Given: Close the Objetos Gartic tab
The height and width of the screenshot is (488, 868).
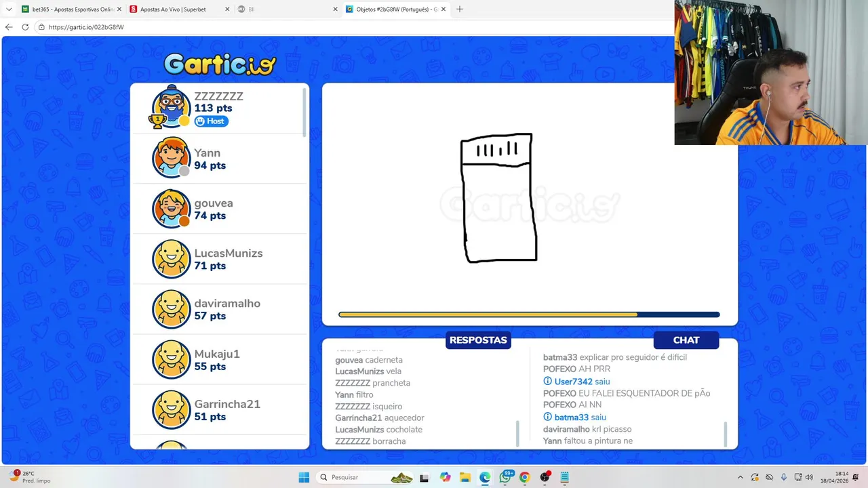Looking at the screenshot, I should 443,9.
